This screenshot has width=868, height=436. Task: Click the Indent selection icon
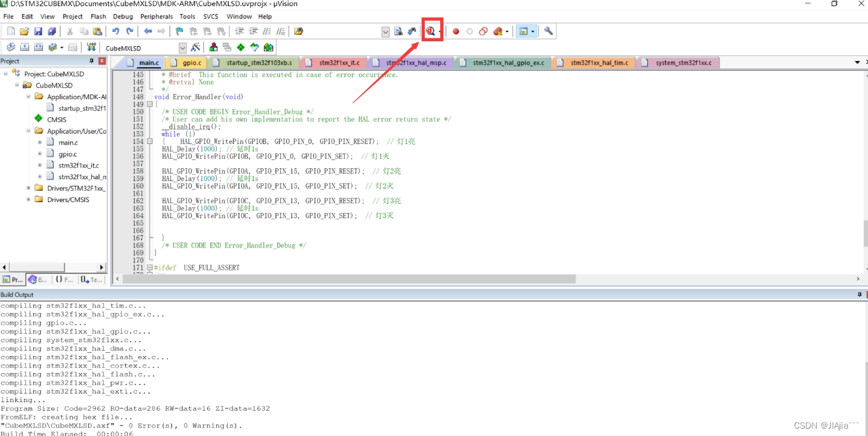point(239,31)
